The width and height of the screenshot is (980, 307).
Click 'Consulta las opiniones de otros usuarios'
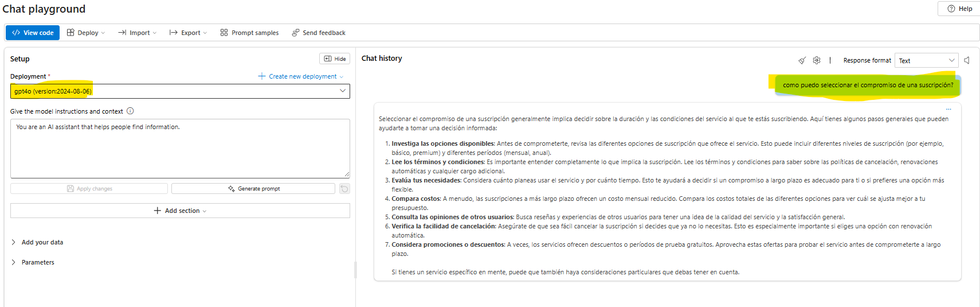tap(453, 217)
